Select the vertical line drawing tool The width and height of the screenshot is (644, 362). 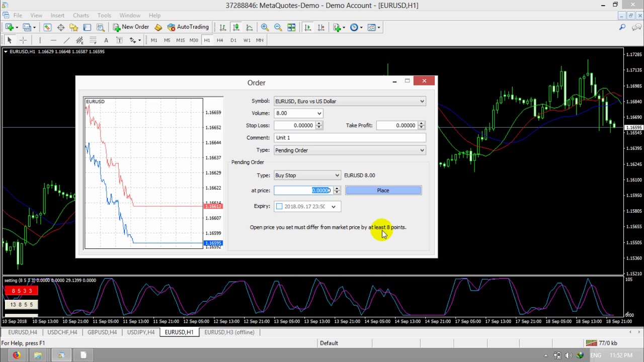point(40,40)
